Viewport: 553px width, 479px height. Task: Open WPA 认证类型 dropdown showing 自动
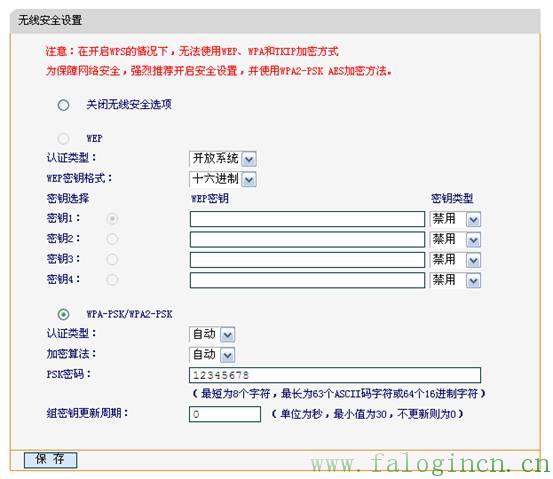point(212,334)
